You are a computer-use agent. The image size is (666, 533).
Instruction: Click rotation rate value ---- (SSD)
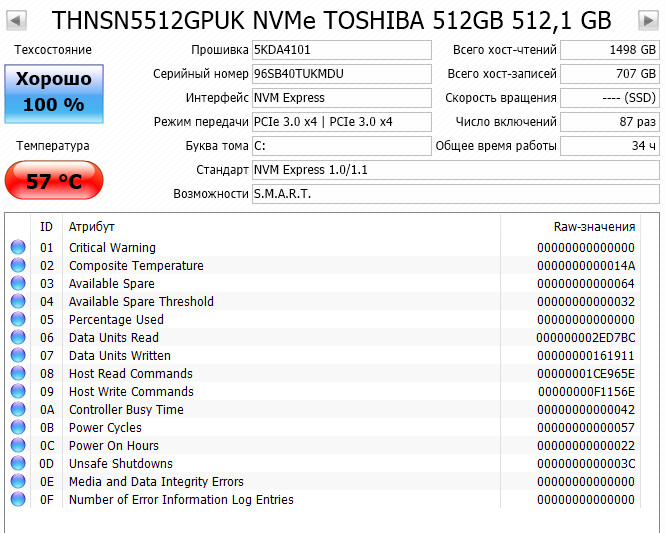(610, 98)
